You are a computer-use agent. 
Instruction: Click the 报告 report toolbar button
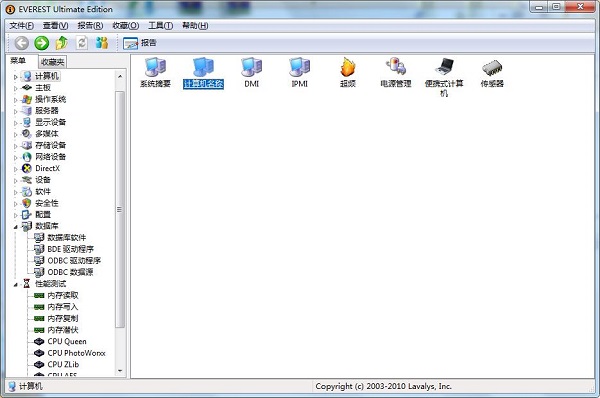[139, 43]
